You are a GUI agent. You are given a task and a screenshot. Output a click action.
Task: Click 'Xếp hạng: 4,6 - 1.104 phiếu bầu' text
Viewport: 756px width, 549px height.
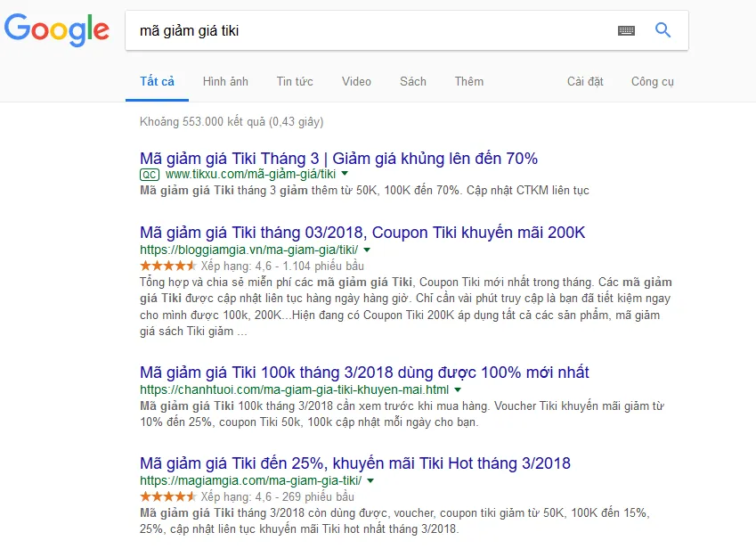pos(282,266)
